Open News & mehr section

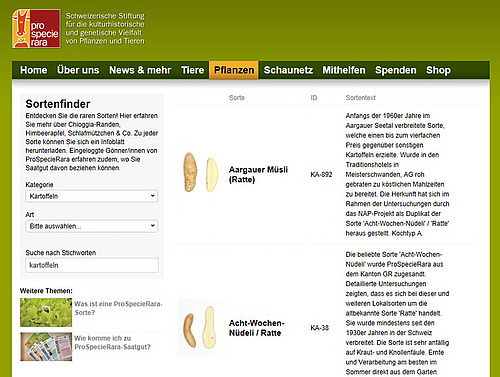tap(140, 70)
